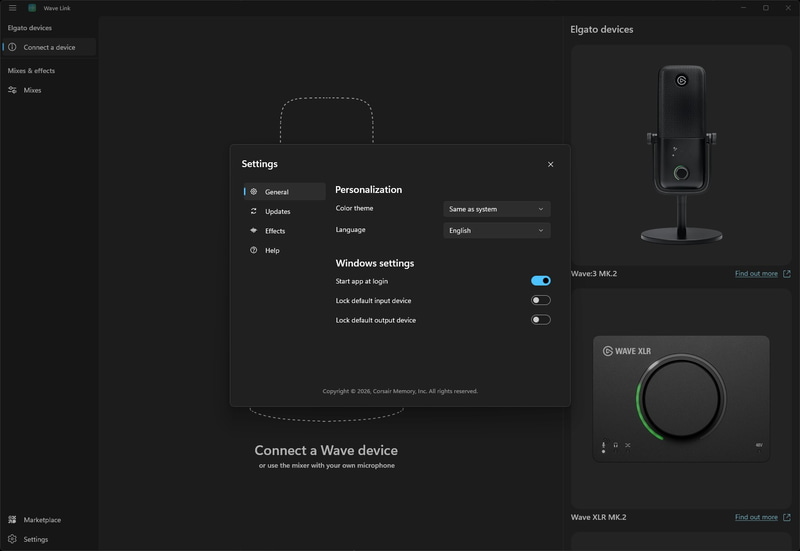Close the Settings dialog

551,164
